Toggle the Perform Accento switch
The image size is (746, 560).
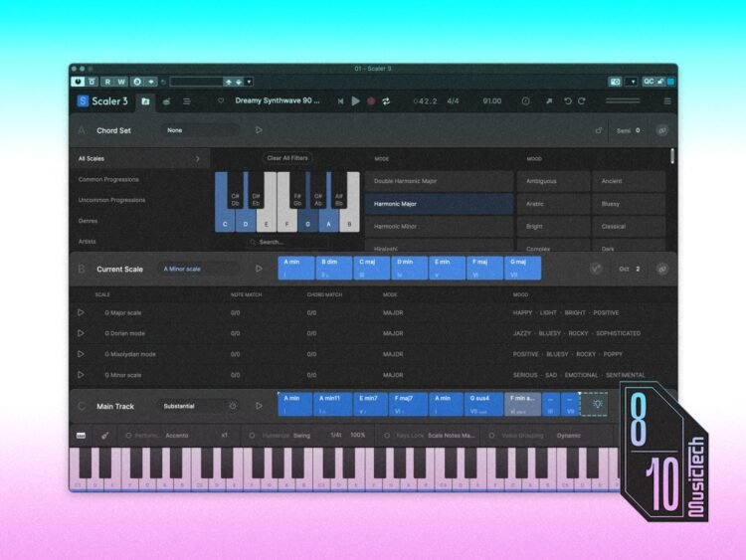(128, 435)
